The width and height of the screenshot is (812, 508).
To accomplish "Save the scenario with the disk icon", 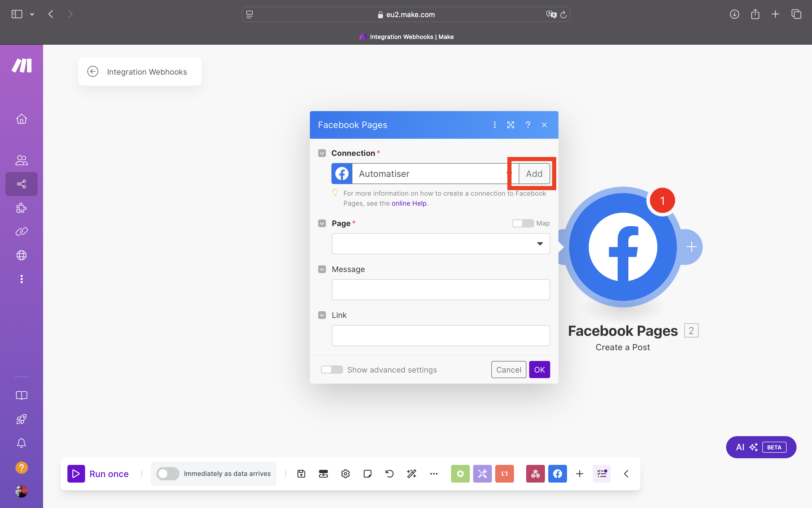I will (x=301, y=474).
